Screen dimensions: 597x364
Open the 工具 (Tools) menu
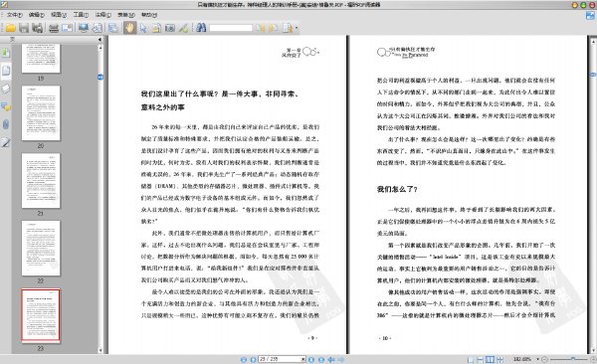[81, 15]
